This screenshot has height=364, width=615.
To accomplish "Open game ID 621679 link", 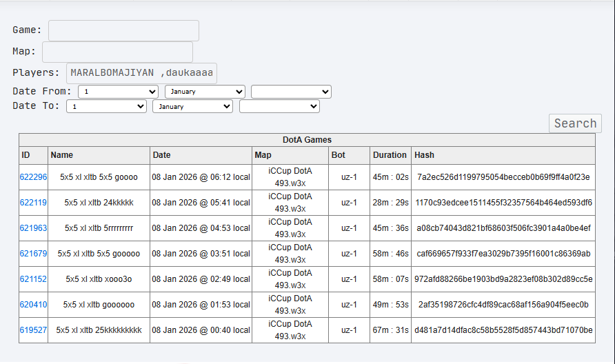I will pyautogui.click(x=33, y=254).
